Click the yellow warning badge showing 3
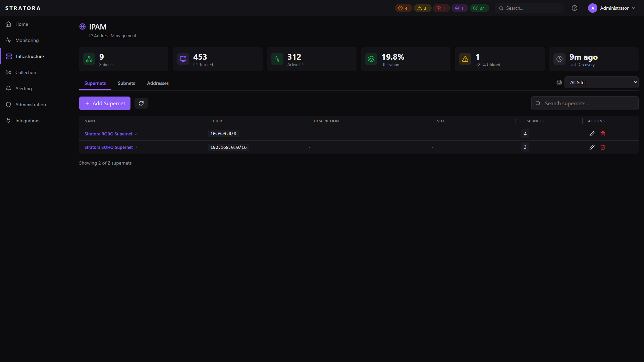The height and width of the screenshot is (362, 644). [x=422, y=8]
